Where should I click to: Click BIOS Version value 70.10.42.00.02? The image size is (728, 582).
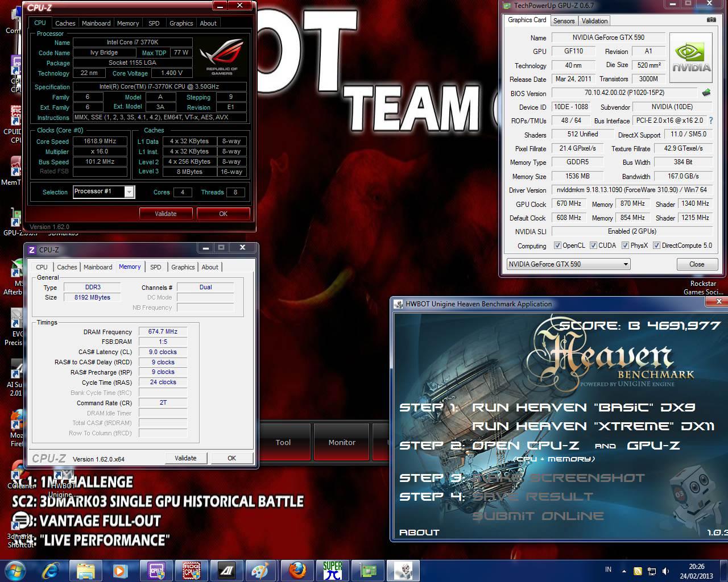pyautogui.click(x=624, y=93)
